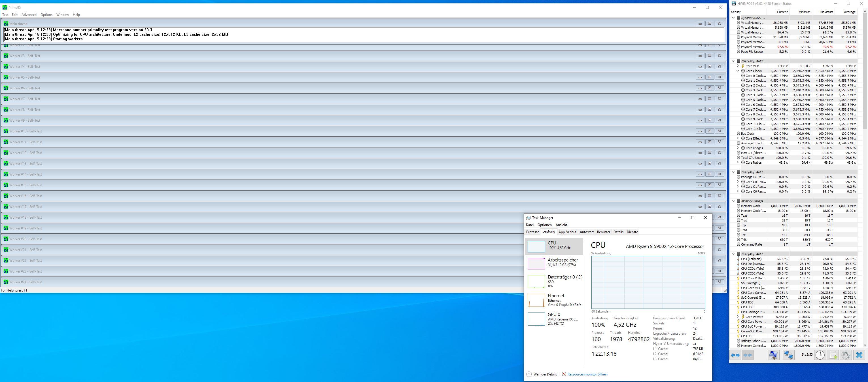
Task: Collapse the Memory Timings group
Action: pyautogui.click(x=733, y=201)
